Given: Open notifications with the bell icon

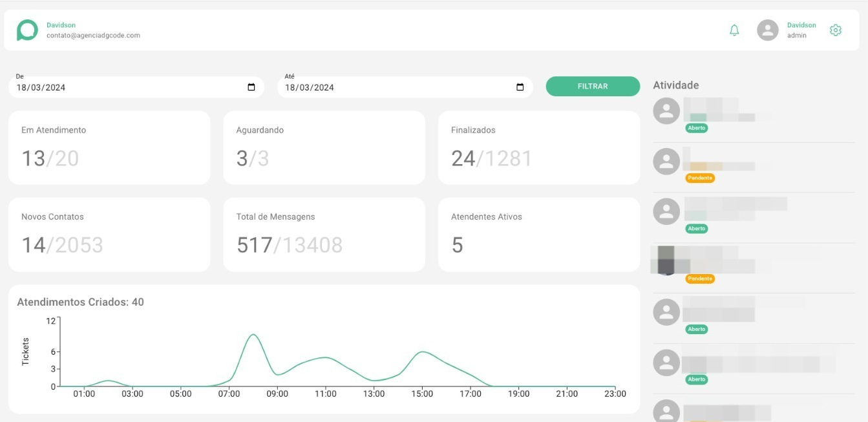Looking at the screenshot, I should [x=734, y=30].
